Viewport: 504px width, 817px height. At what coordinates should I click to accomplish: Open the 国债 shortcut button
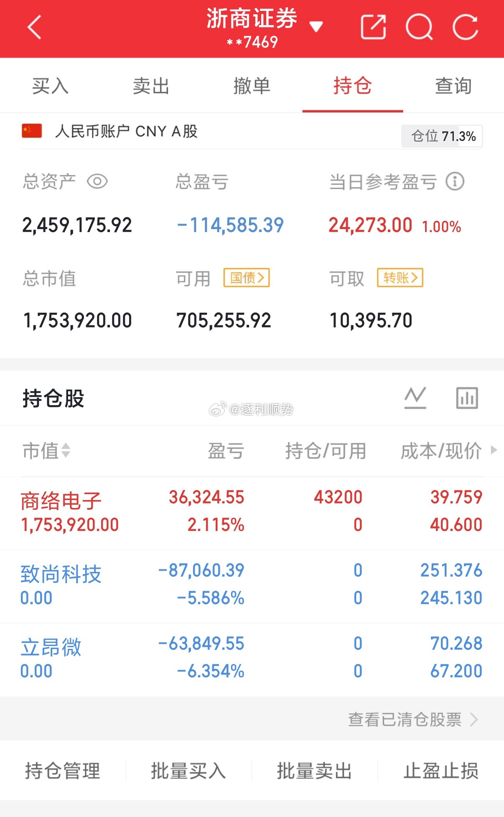(x=247, y=278)
